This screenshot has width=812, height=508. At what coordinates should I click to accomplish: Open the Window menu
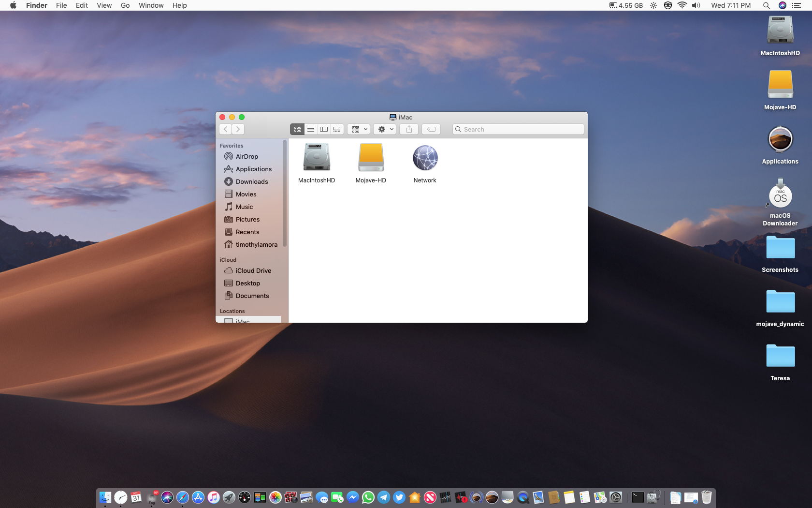click(x=151, y=5)
